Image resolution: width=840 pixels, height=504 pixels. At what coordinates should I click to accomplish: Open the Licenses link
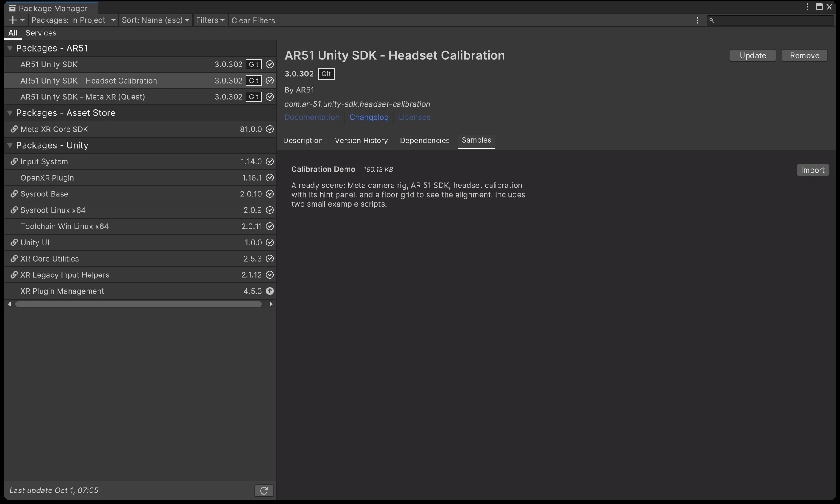pos(414,117)
